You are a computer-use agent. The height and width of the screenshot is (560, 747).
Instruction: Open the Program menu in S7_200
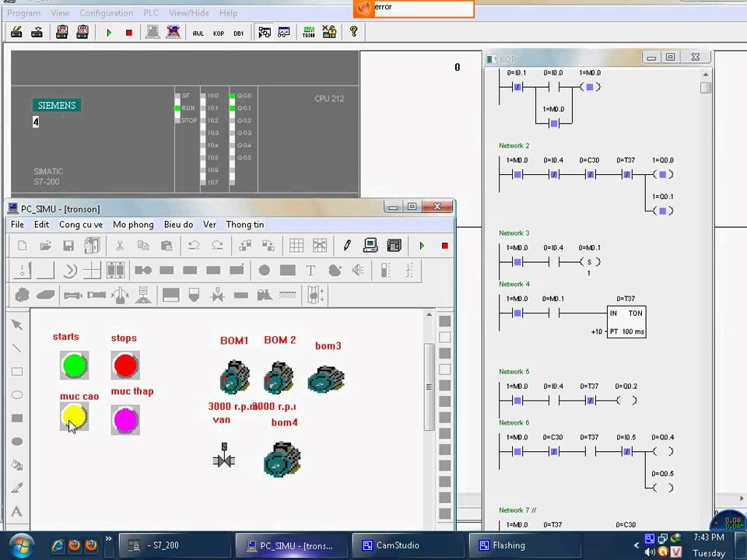24,13
